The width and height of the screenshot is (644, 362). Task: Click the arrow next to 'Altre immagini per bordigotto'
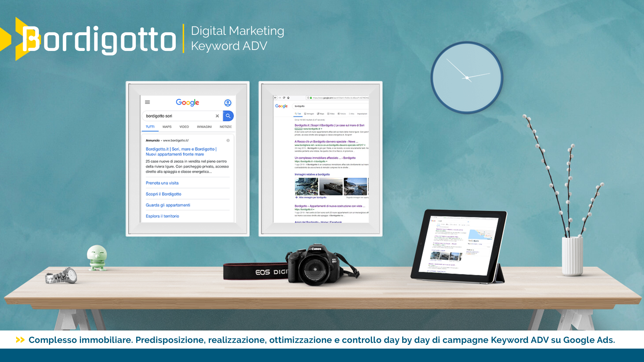tap(296, 197)
